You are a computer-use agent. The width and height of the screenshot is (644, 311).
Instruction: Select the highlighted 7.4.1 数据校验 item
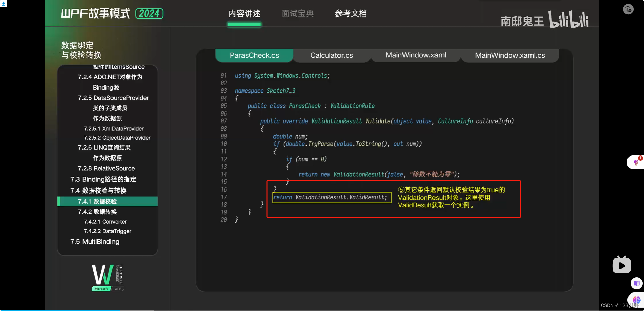pos(107,201)
